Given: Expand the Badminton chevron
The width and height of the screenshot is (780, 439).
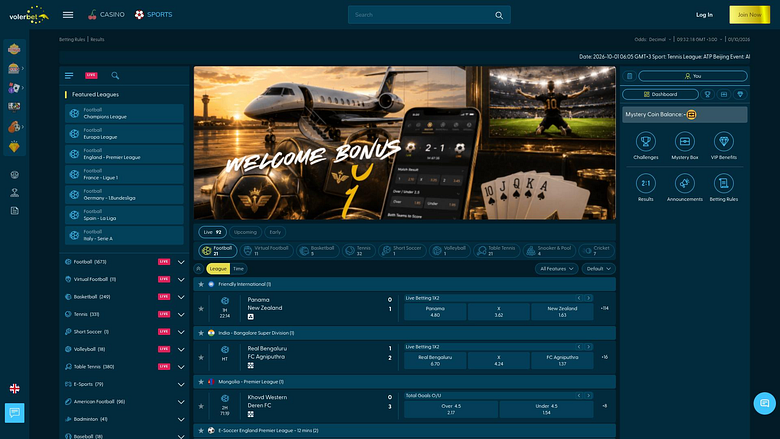Looking at the screenshot, I should tap(181, 419).
